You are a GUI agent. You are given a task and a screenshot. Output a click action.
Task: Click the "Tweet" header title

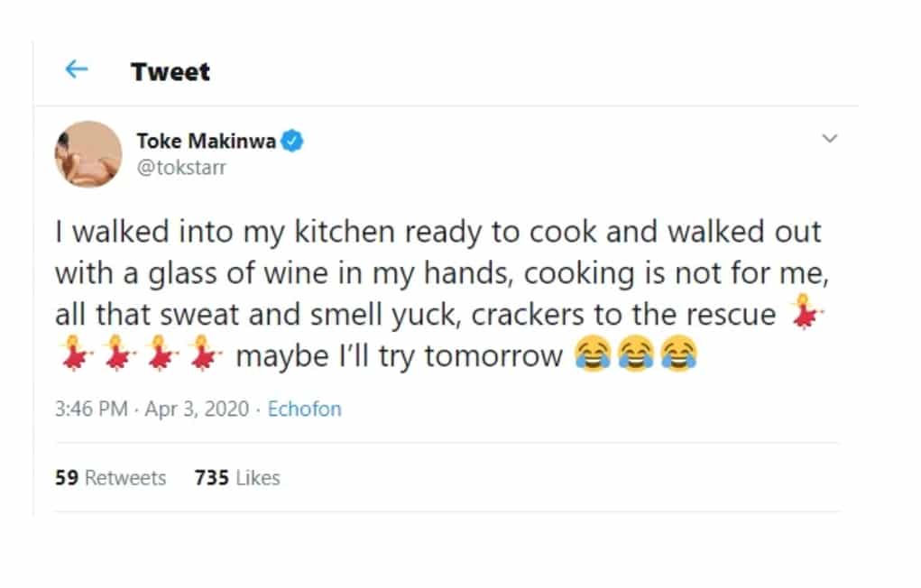point(170,72)
